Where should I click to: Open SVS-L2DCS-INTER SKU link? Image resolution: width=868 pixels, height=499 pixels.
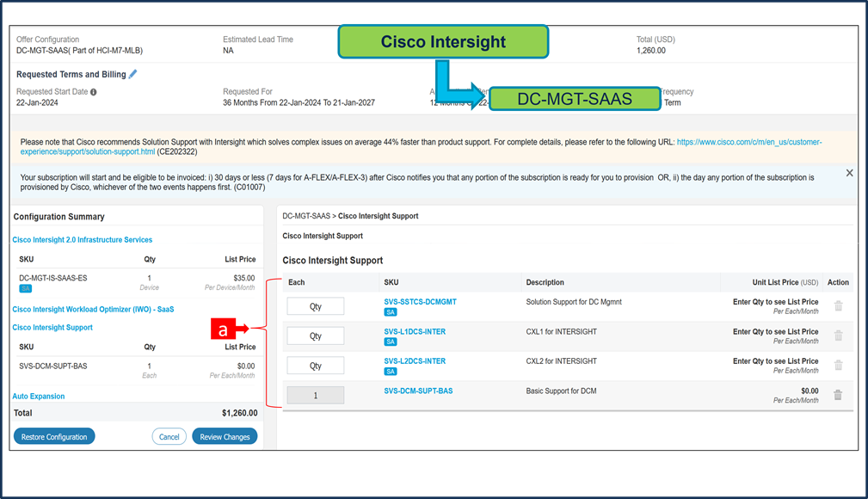click(x=415, y=361)
